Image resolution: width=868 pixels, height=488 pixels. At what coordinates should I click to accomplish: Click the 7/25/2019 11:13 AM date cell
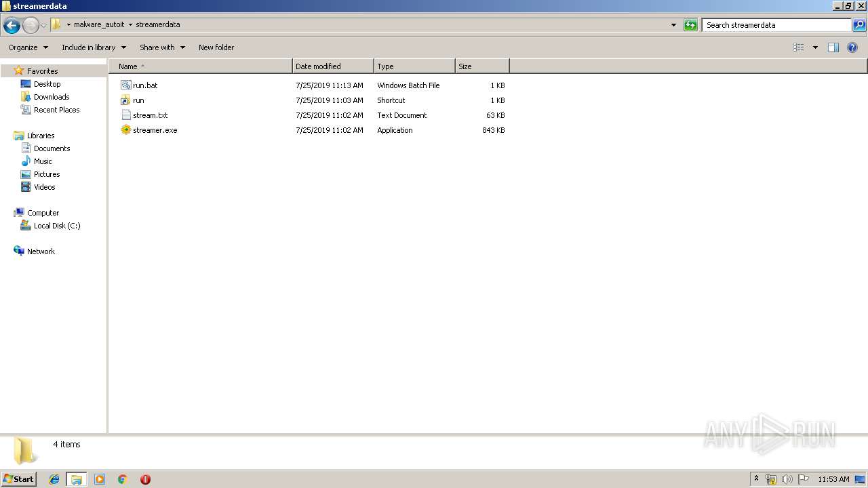(330, 85)
